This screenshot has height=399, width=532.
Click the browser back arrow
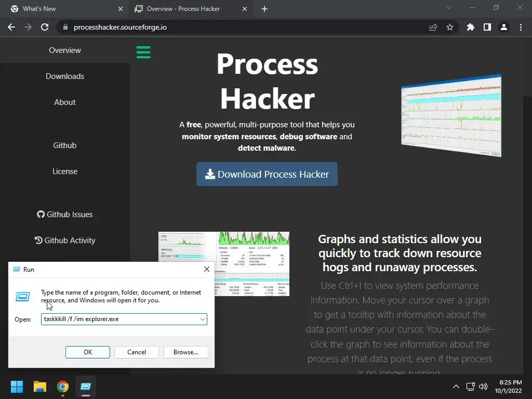coord(11,27)
